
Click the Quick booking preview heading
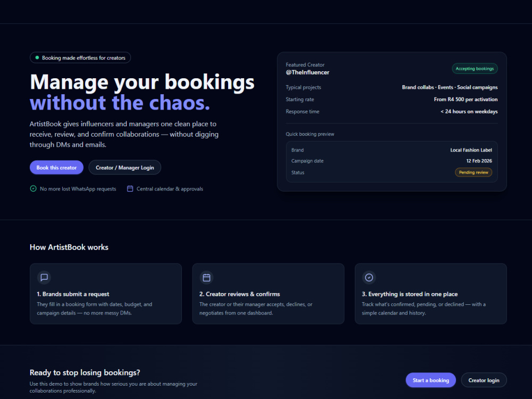pyautogui.click(x=310, y=134)
